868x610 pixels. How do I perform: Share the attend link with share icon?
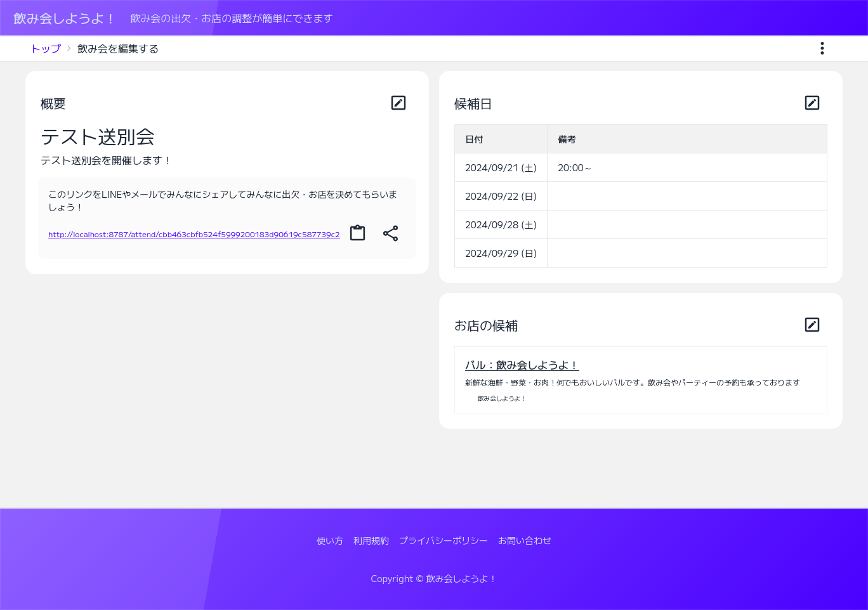point(391,233)
